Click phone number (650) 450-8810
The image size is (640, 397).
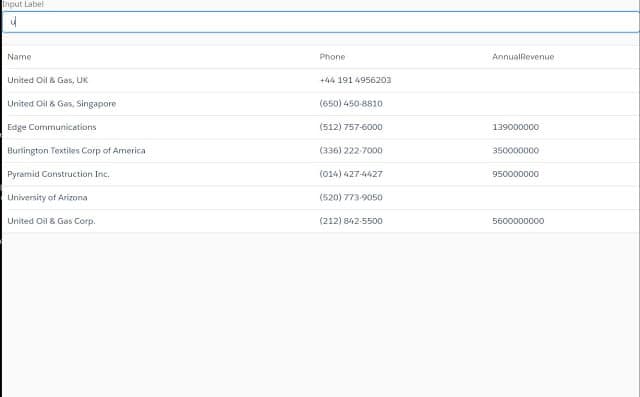tap(351, 104)
